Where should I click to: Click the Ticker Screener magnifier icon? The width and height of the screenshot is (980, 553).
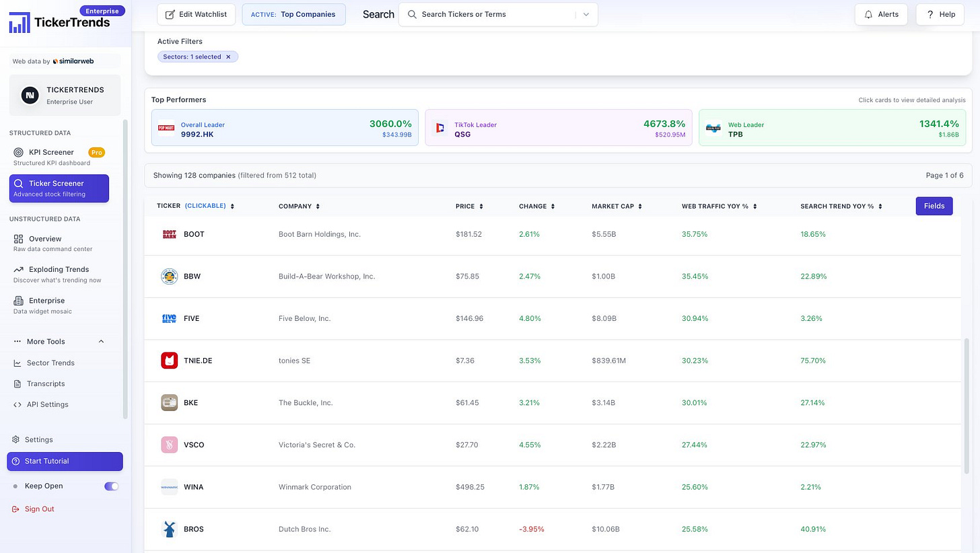tap(19, 183)
